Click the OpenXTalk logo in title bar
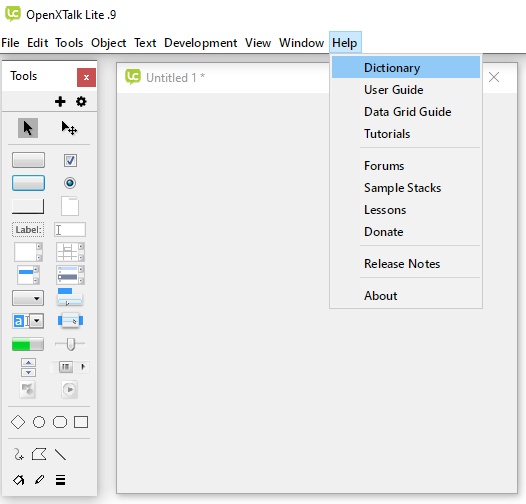Viewport: 526px width, 504px height. click(13, 14)
